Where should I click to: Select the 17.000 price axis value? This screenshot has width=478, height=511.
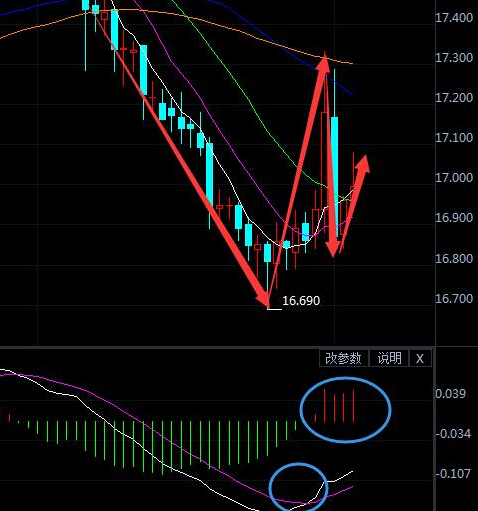(x=454, y=177)
